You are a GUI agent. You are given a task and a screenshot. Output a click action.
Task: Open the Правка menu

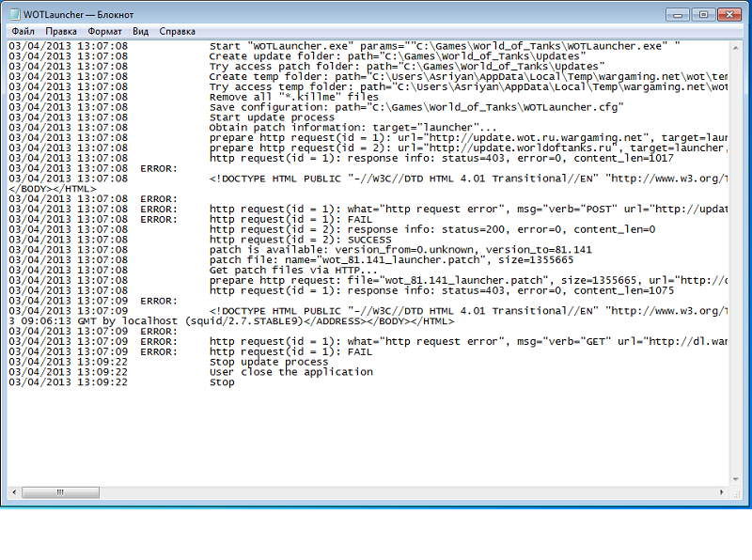coord(61,31)
